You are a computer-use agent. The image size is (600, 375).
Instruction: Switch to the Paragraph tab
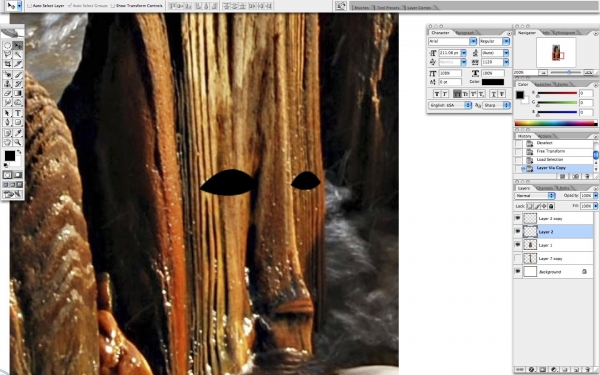tap(465, 33)
